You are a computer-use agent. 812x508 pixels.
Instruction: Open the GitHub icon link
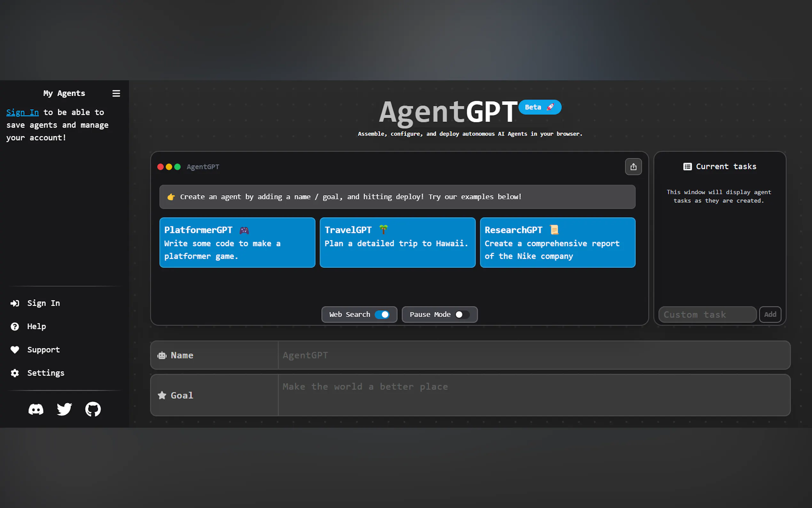93,409
